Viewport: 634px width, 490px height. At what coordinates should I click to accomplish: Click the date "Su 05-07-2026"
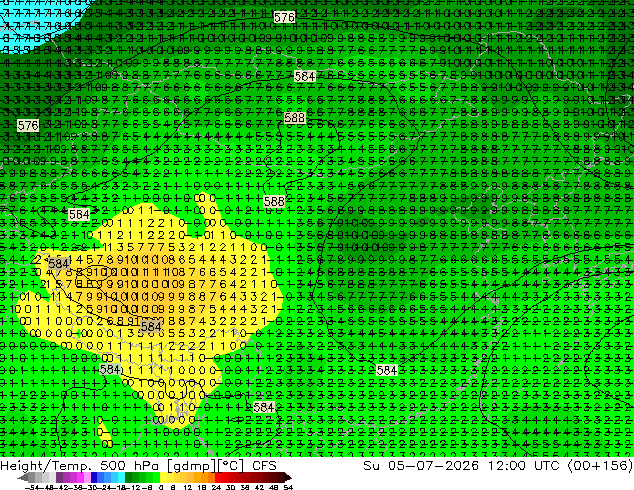(x=421, y=466)
